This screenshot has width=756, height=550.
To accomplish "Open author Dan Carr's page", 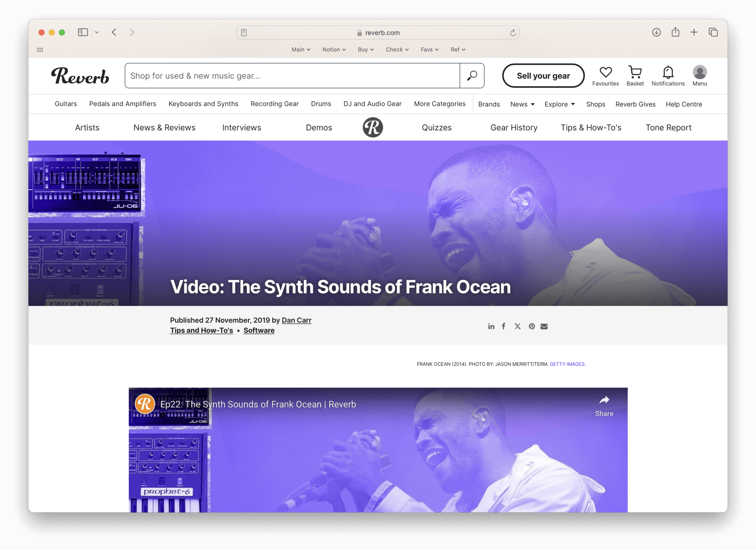I will click(x=296, y=320).
